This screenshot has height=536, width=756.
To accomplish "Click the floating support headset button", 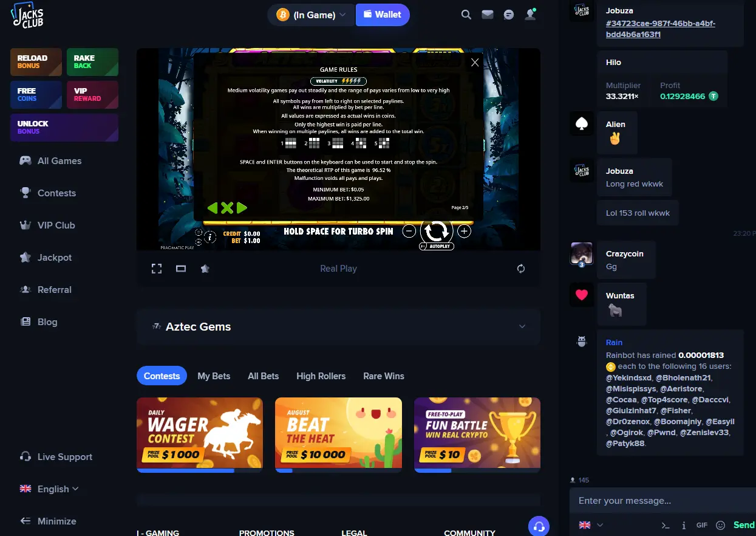I will 539,526.
